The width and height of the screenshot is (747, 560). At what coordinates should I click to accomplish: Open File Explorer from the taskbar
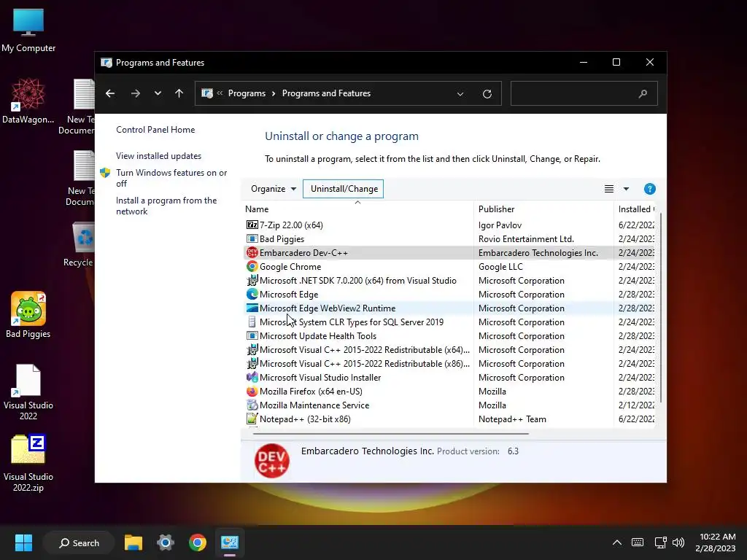click(x=133, y=542)
